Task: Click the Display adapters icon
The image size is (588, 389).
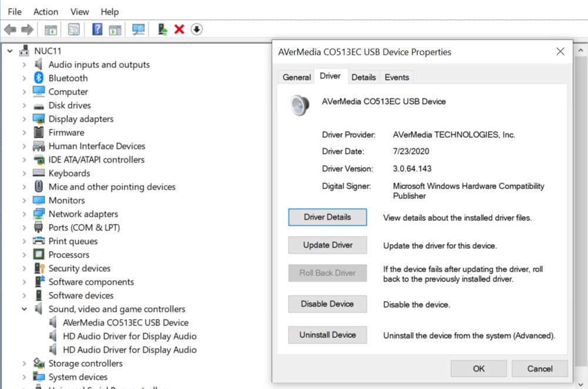Action: point(39,119)
